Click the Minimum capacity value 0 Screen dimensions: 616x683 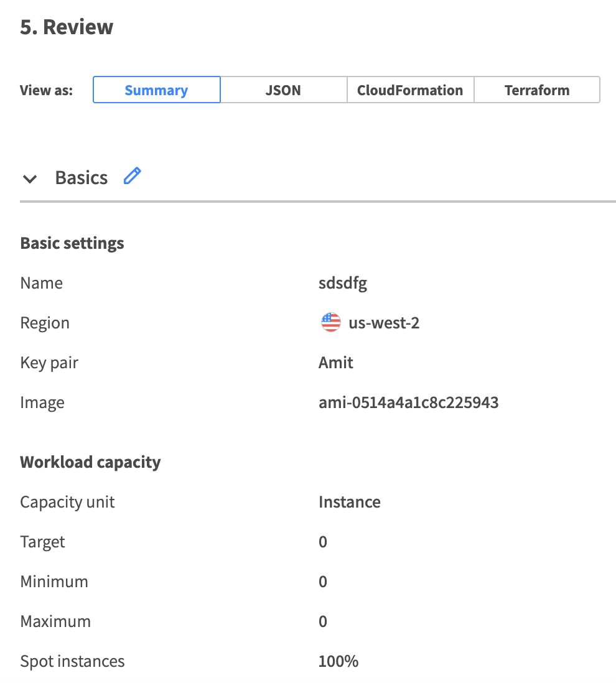click(322, 582)
